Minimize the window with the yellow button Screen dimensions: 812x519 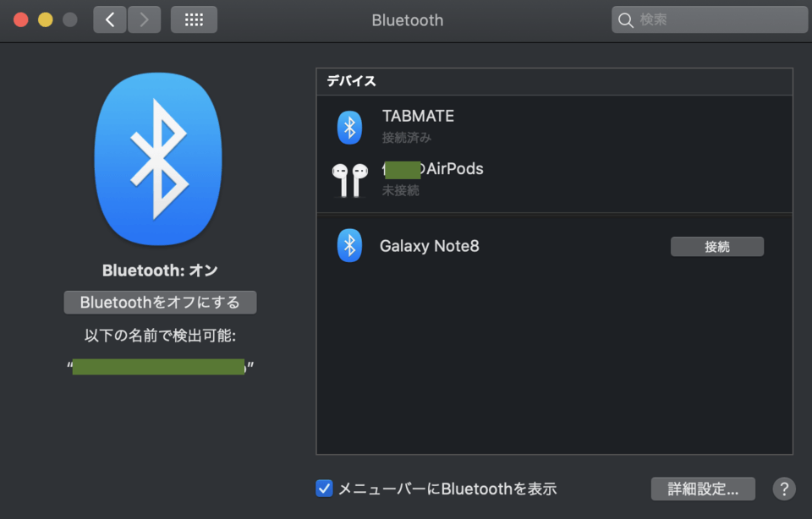[45, 19]
